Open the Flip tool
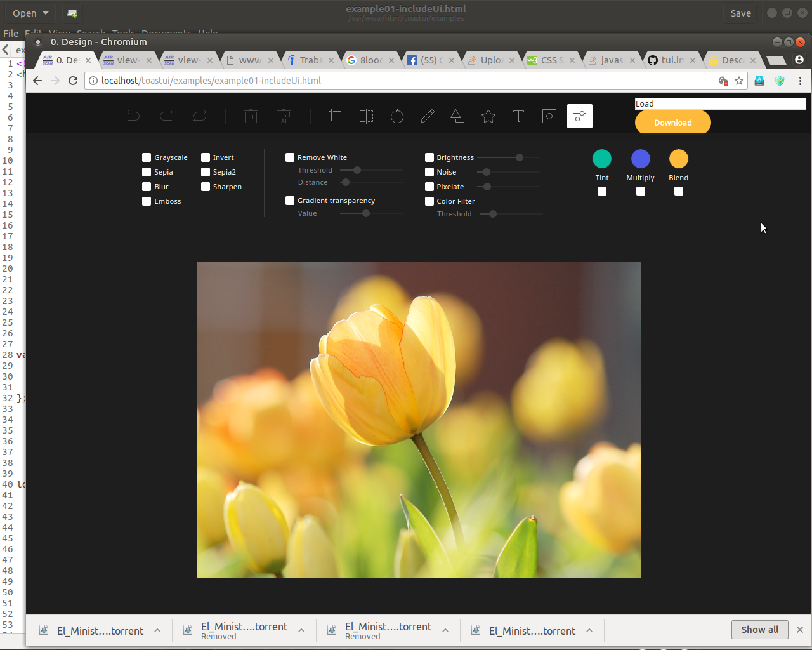812x650 pixels. [366, 116]
